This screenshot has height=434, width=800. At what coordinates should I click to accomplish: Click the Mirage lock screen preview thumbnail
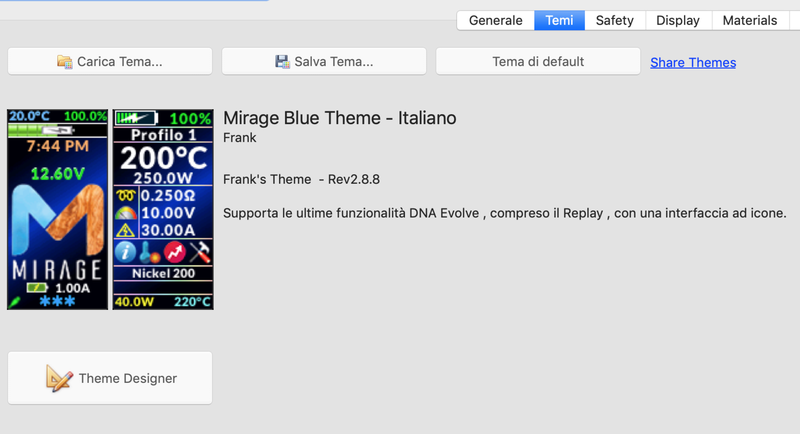tap(58, 209)
